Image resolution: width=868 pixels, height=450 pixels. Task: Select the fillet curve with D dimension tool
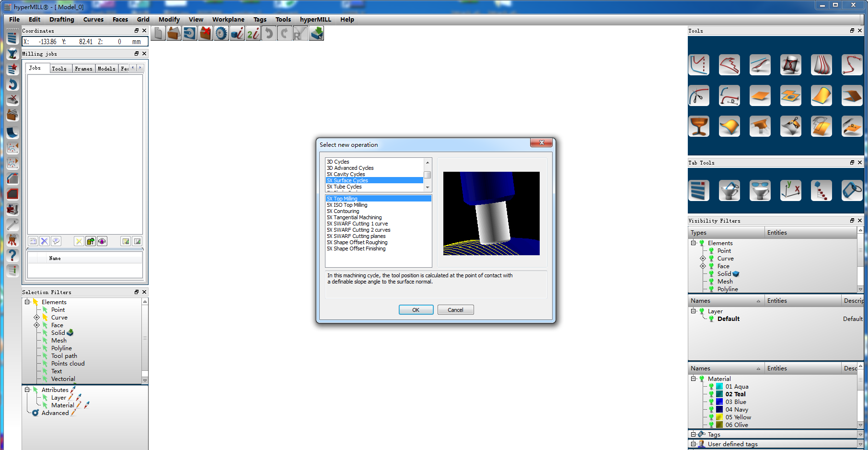click(x=729, y=95)
